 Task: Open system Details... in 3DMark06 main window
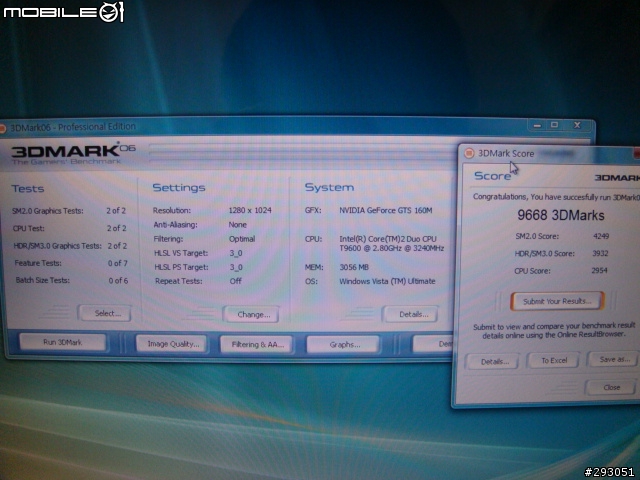[411, 314]
